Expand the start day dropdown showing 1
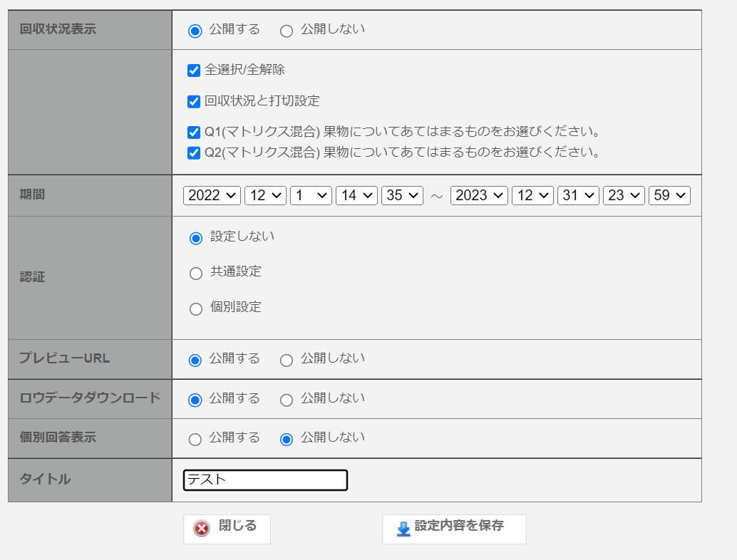 pyautogui.click(x=311, y=195)
